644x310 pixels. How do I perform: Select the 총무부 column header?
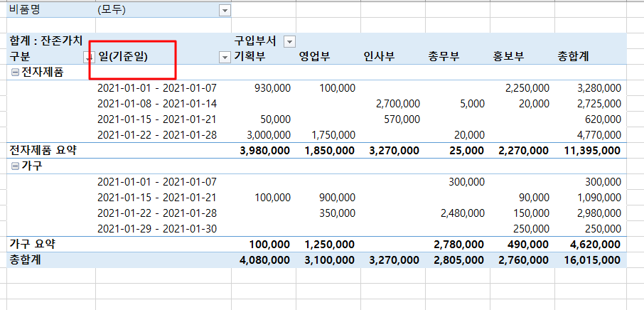tap(443, 57)
